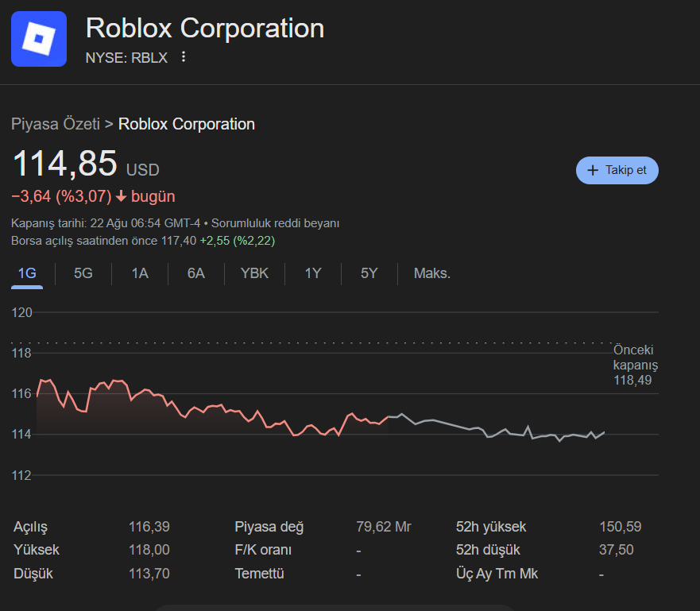Click the Düşük value 113,70
This screenshot has height=611, width=700.
click(x=149, y=574)
